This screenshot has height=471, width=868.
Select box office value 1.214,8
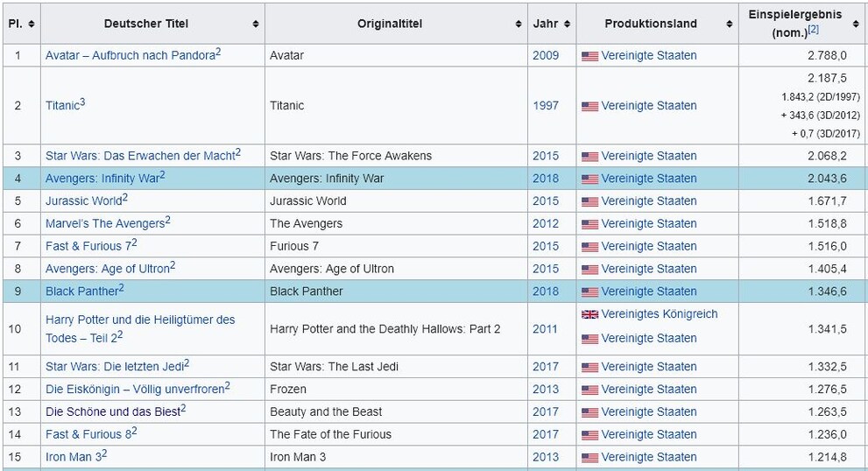pos(827,457)
